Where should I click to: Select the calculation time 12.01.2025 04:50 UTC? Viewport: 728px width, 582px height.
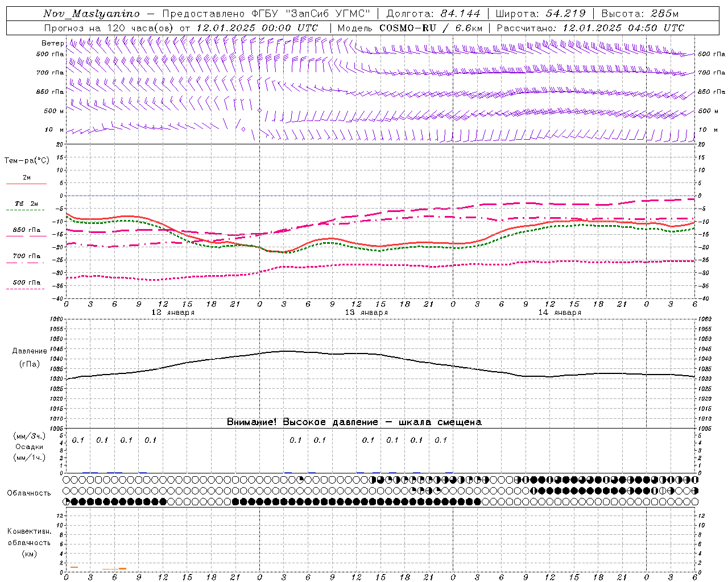pos(623,28)
